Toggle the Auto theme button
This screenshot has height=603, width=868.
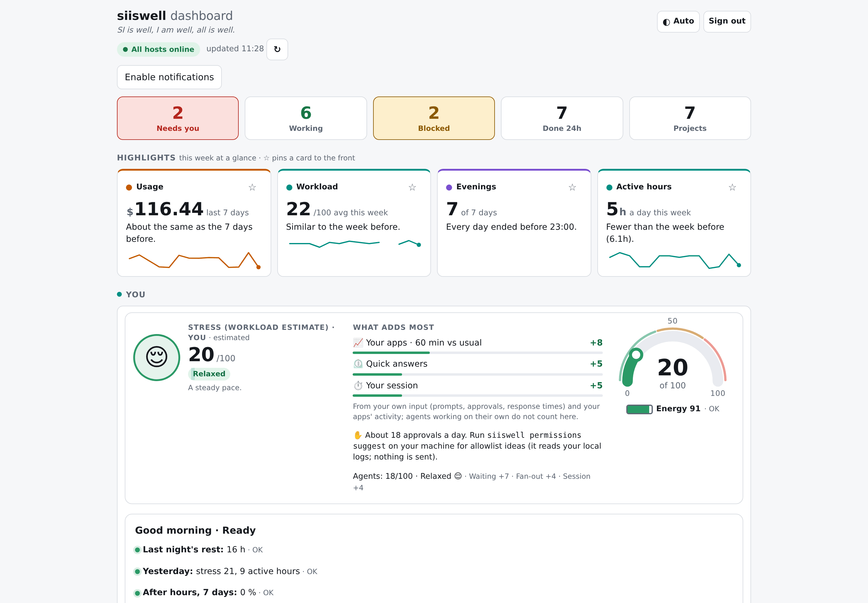[678, 21]
